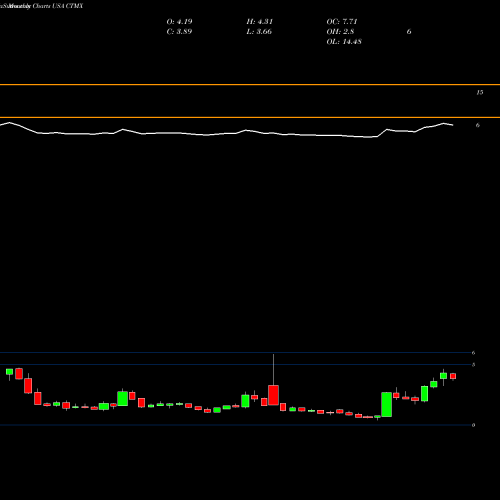Click the largest green candle near the right side

pyautogui.click(x=387, y=404)
